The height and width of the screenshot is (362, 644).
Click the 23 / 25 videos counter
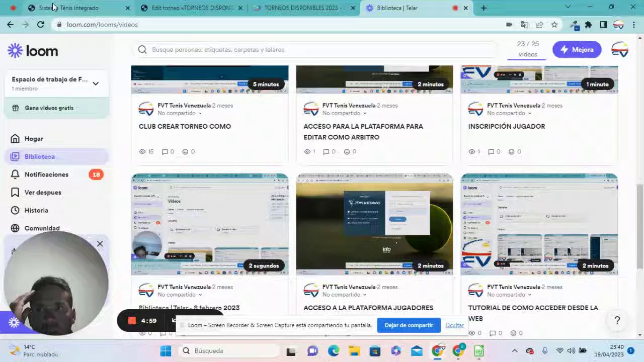point(528,49)
